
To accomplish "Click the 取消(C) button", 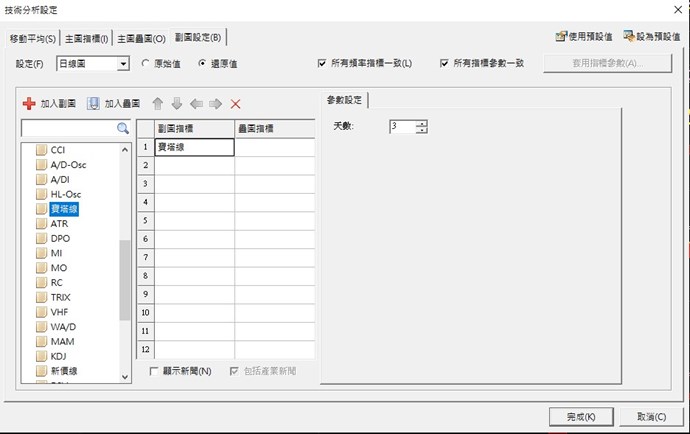I will 651,416.
